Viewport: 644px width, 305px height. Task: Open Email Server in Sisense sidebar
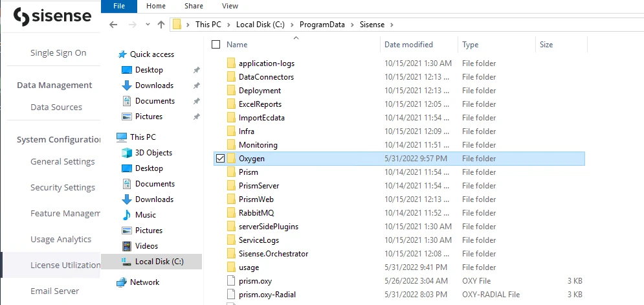54,291
